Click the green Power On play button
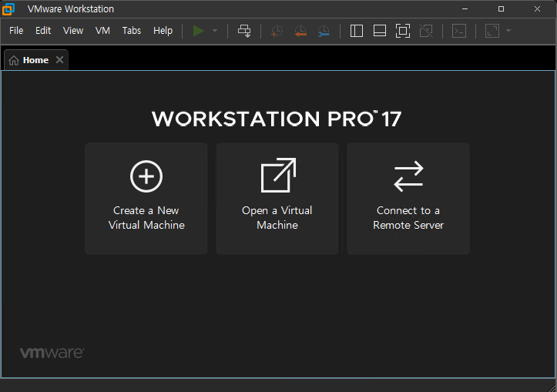557x392 pixels. [198, 31]
